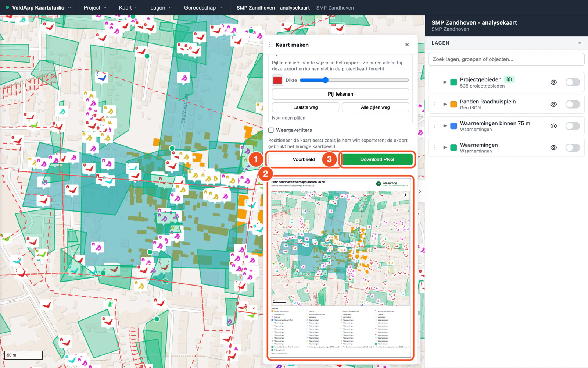Click the 'Kaart maken' dialog title
This screenshot has height=368, width=588.
pos(292,45)
